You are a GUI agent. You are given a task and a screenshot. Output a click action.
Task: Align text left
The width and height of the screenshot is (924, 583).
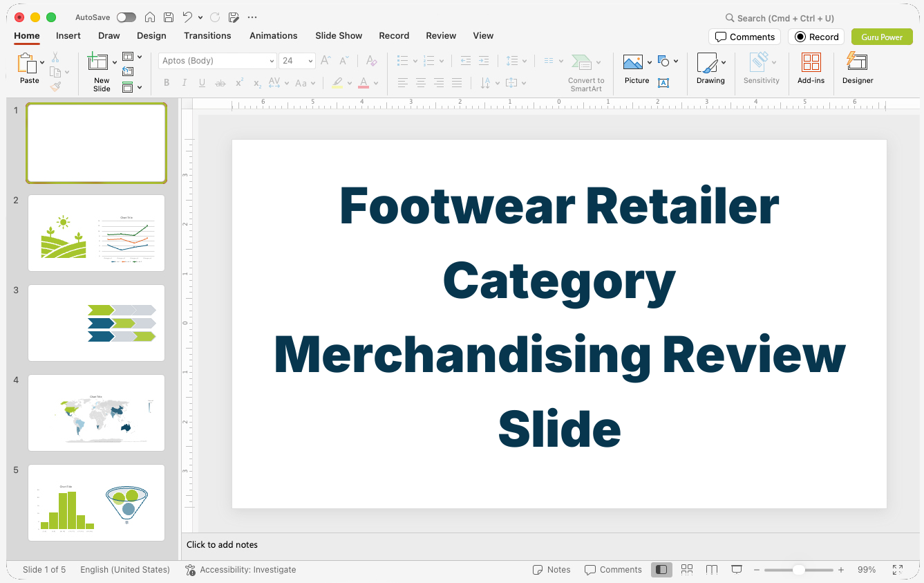pos(403,83)
